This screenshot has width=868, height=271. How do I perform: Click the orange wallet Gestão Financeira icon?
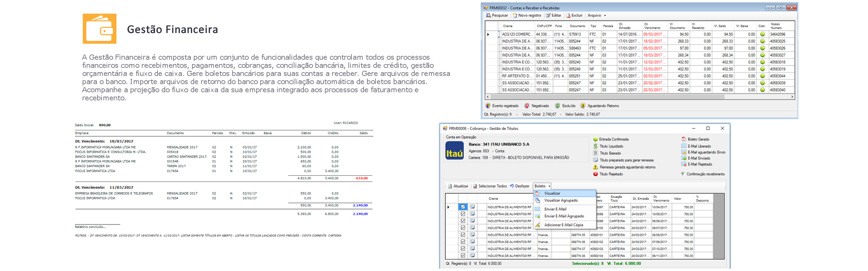pos(99,28)
